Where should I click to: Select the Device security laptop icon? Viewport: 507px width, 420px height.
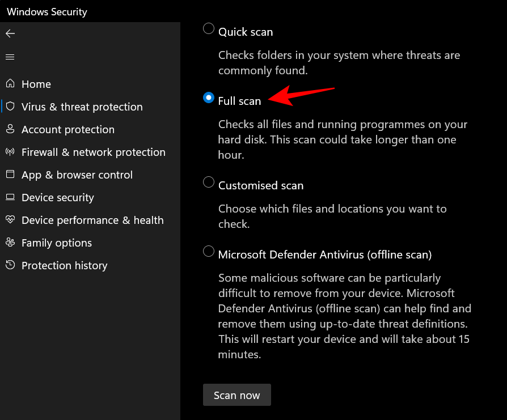pos(10,197)
